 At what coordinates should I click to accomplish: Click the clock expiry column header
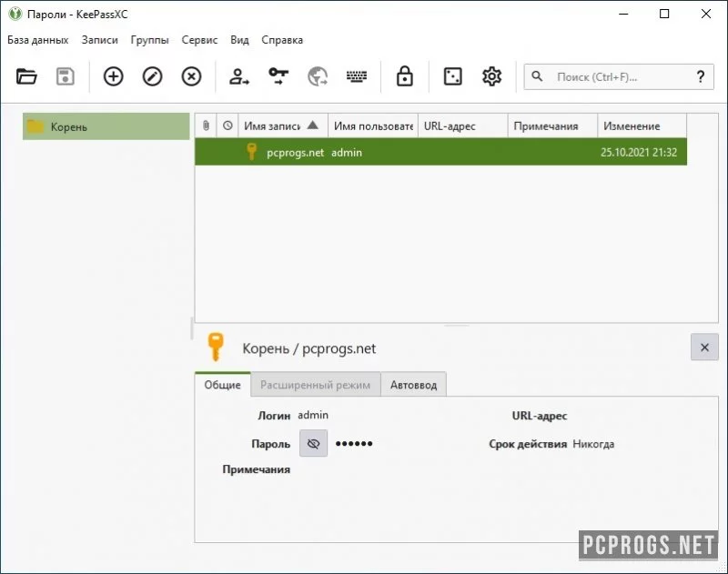[227, 126]
